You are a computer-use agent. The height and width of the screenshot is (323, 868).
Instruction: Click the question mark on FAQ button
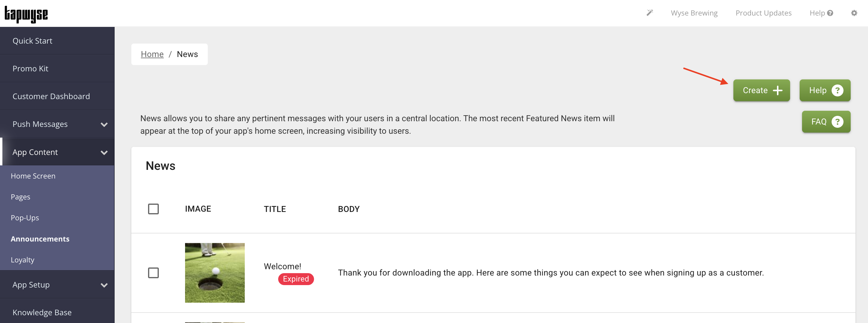(x=837, y=122)
